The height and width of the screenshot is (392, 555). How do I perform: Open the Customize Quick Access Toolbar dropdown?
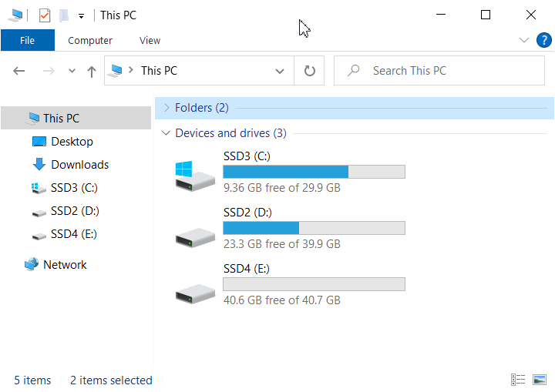click(82, 16)
